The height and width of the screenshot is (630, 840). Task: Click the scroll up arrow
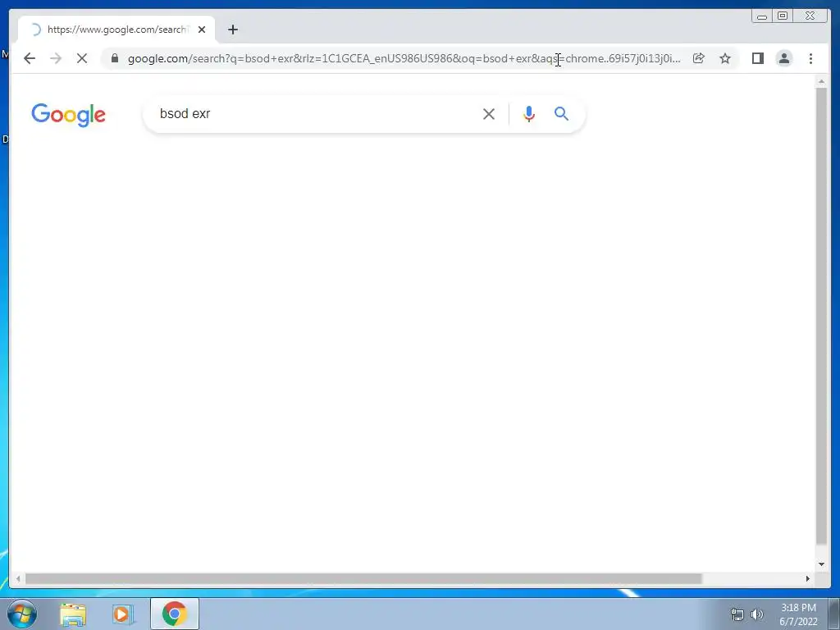tap(821, 81)
